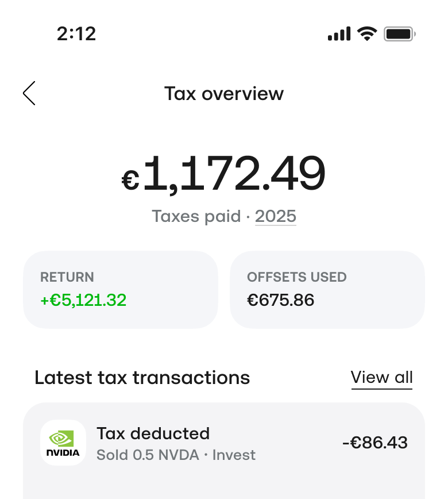Image resolution: width=448 pixels, height=499 pixels.
Task: Click the euro symbol before total amount
Action: click(130, 180)
